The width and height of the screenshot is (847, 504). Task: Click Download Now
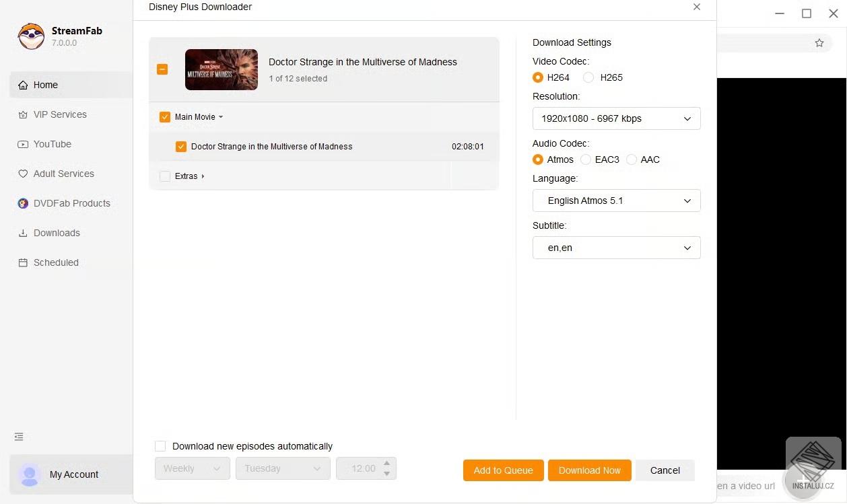click(x=589, y=470)
